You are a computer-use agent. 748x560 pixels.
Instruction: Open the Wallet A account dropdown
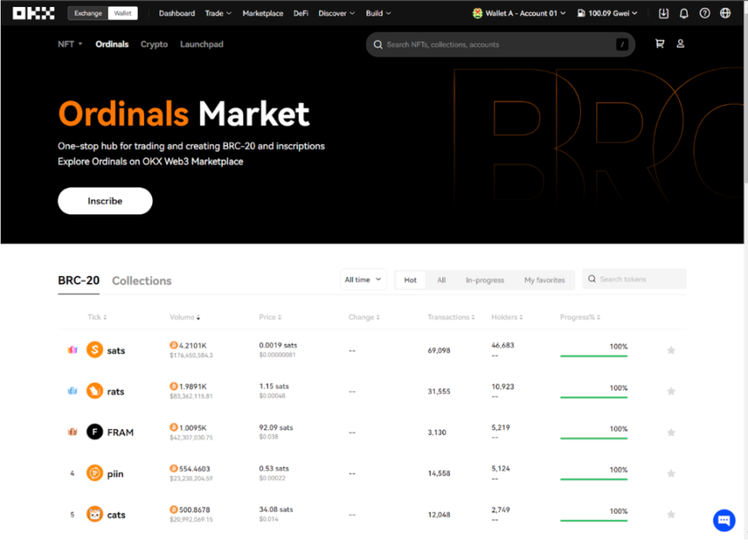(519, 13)
